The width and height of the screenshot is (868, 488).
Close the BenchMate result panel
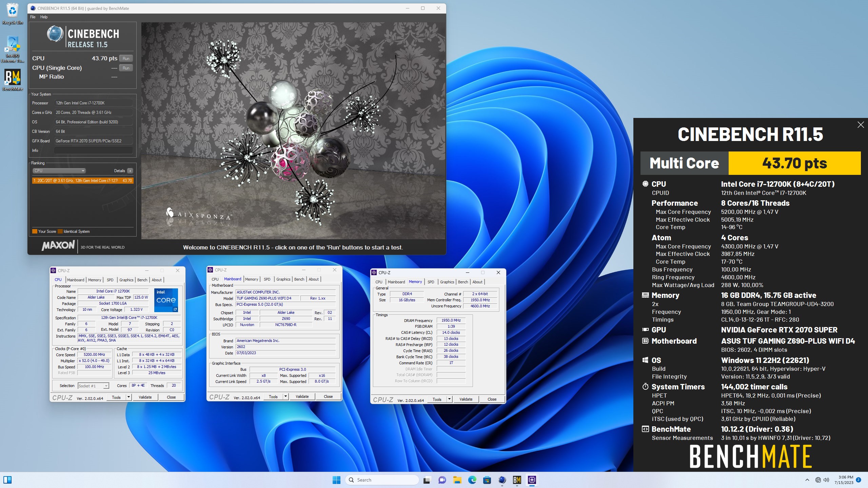(x=861, y=125)
